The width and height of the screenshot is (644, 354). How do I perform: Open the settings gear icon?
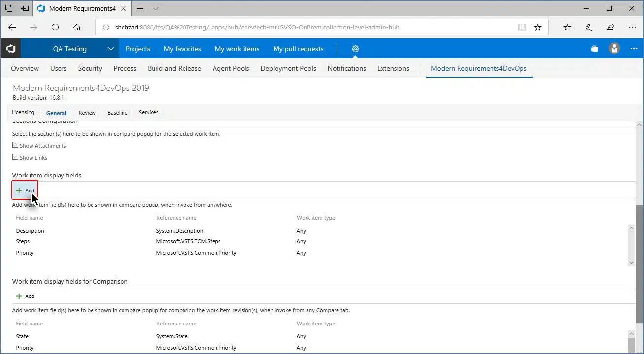355,49
